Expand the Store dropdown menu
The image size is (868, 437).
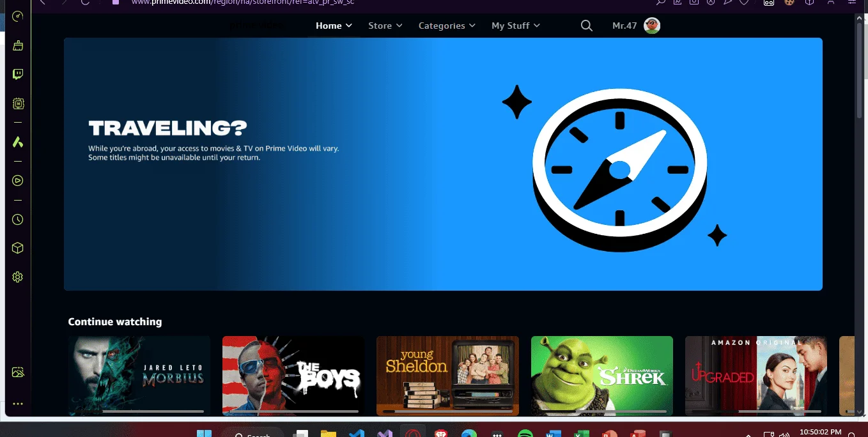pyautogui.click(x=385, y=26)
